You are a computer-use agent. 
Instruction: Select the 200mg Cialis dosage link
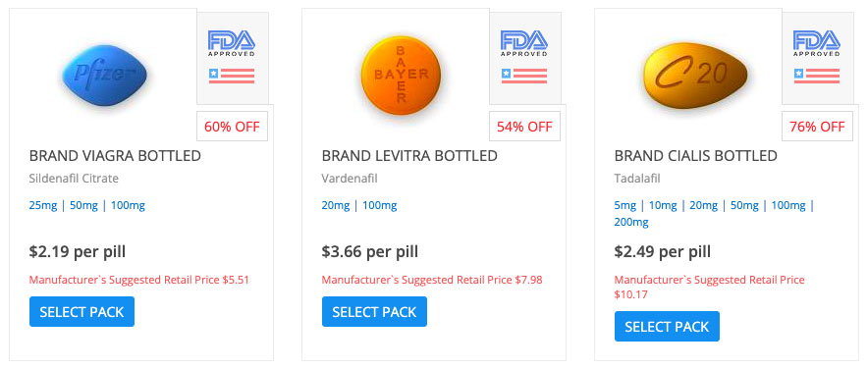(x=631, y=223)
